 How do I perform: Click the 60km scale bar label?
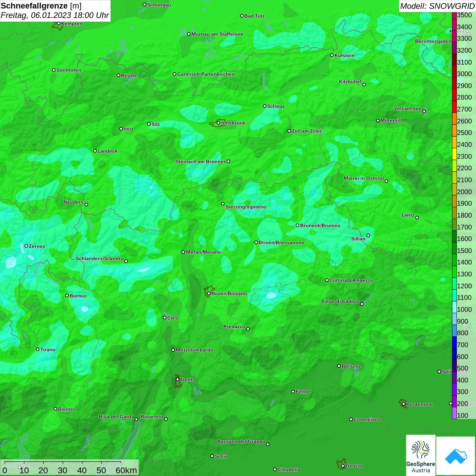[126, 470]
